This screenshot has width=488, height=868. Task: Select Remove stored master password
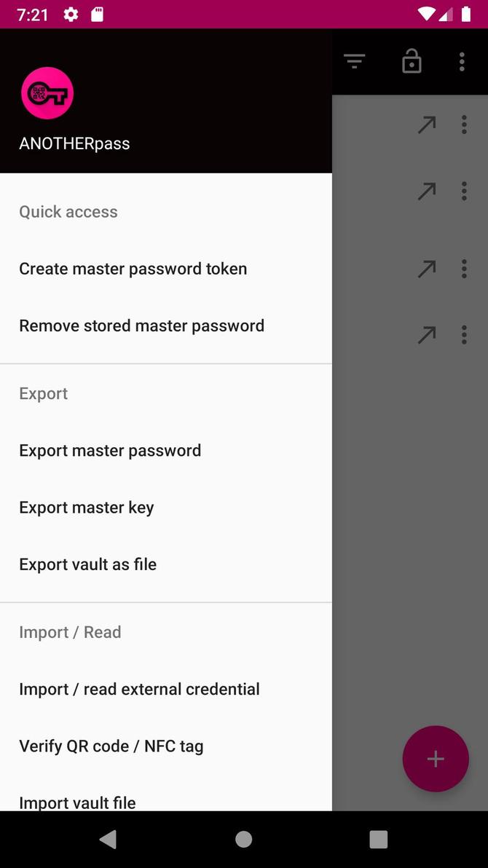(141, 325)
